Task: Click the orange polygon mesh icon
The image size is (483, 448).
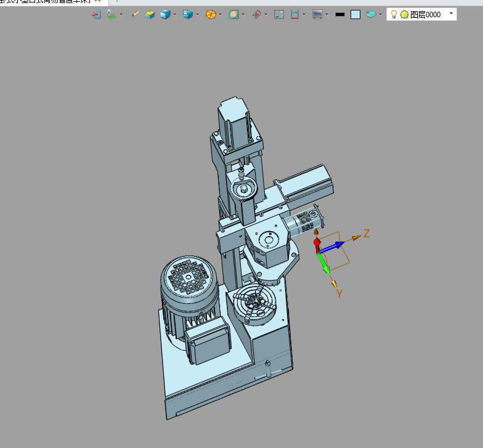Action: 211,15
